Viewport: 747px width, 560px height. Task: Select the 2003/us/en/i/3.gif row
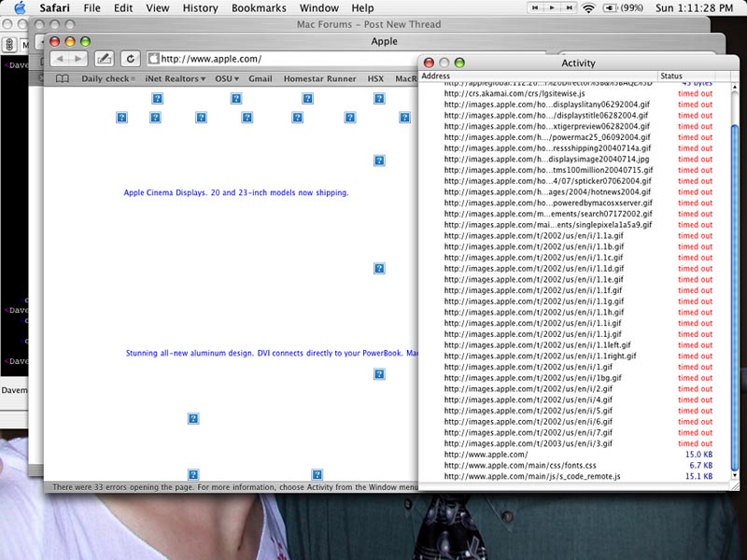point(574,443)
